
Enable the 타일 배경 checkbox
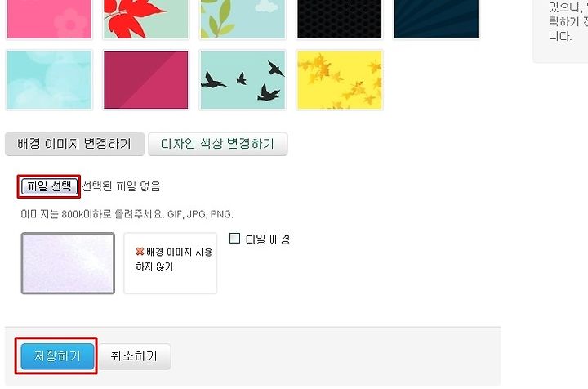pyautogui.click(x=234, y=238)
